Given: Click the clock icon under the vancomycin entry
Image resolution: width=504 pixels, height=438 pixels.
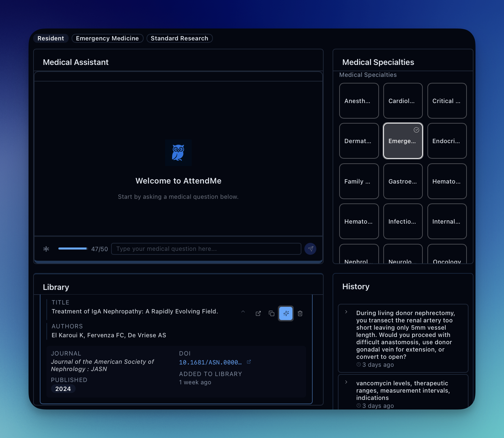Looking at the screenshot, I should click(x=358, y=406).
